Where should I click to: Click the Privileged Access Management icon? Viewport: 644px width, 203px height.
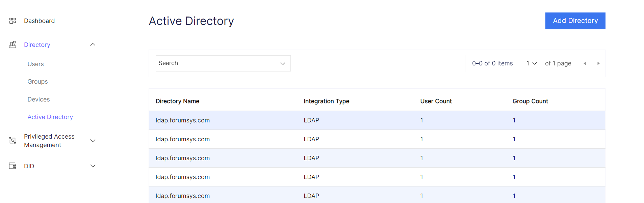(x=12, y=141)
